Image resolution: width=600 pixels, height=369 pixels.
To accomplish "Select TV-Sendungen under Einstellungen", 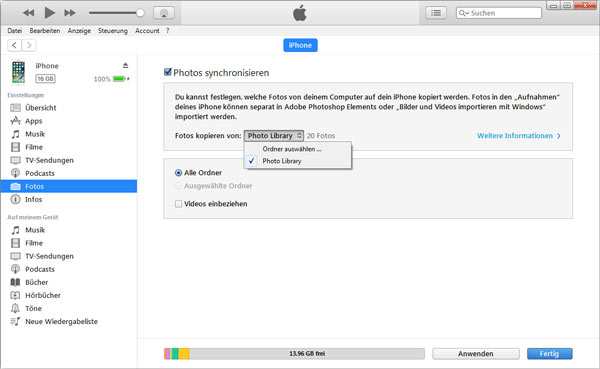I will coord(69,160).
